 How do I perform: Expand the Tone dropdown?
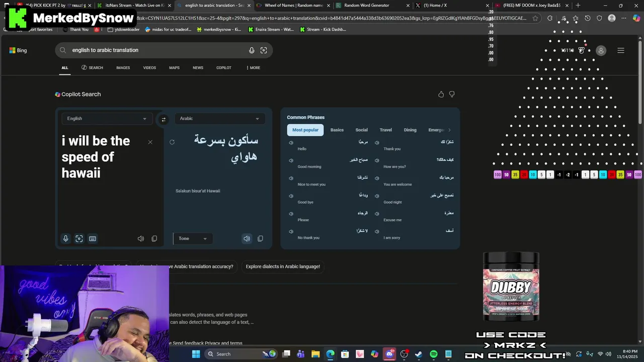coord(193,238)
